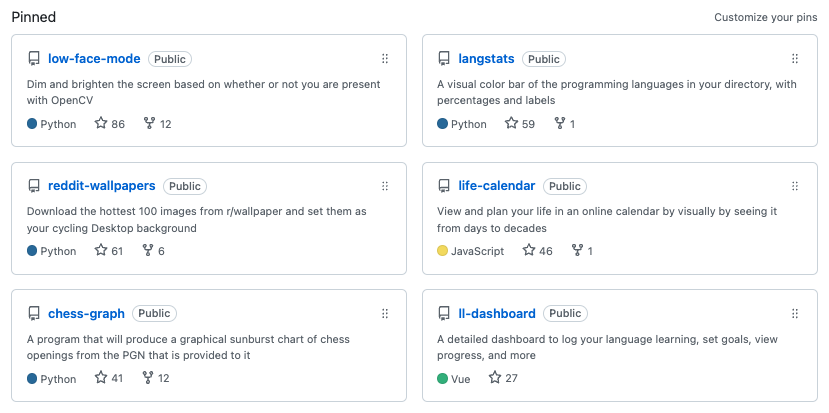This screenshot has height=413, width=829.
Task: View the 6 forks of reddit-wallpapers
Action: (154, 251)
